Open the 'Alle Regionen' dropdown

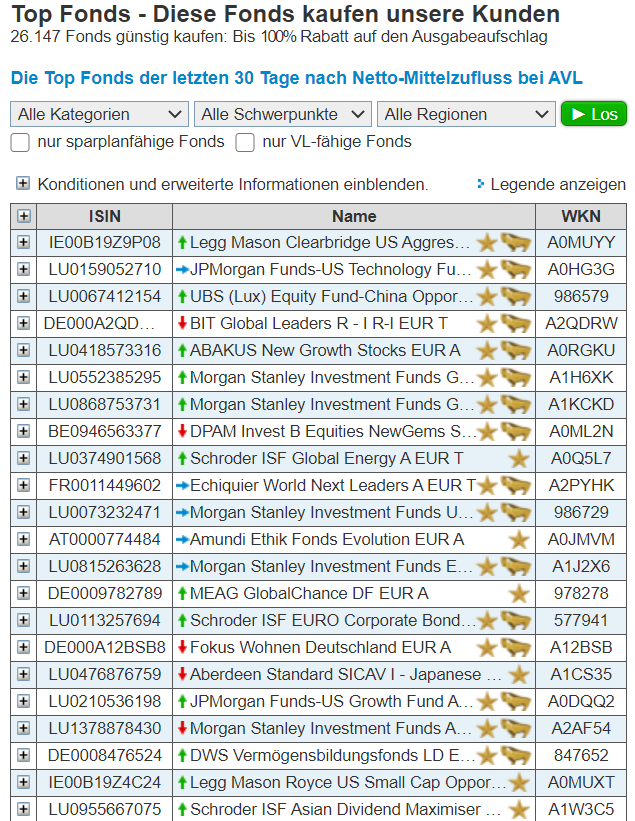pos(466,114)
